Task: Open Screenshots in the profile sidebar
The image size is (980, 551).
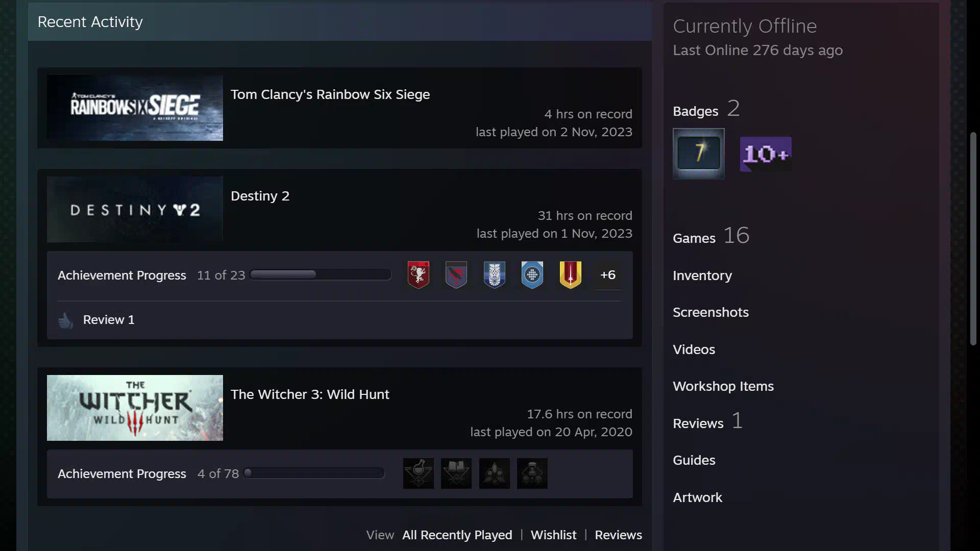Action: [x=710, y=313]
